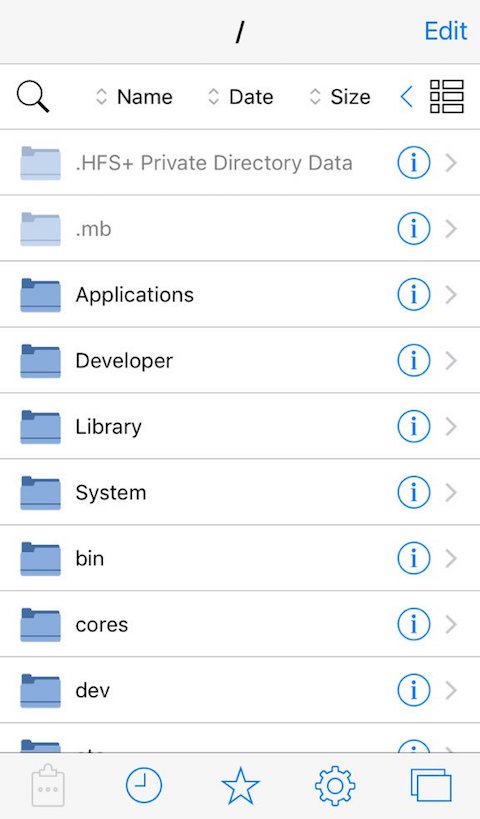Show info for the .mb folder

(x=414, y=229)
